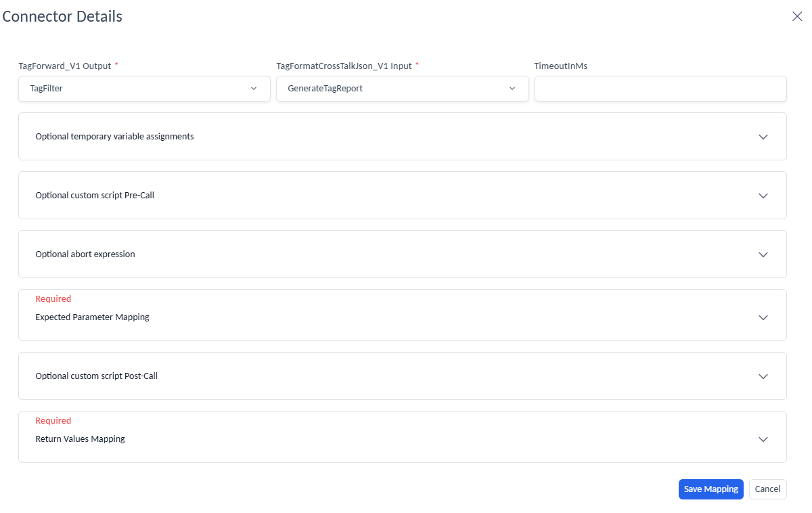The image size is (812, 513).
Task: Expand the Expected Parameter Mapping section
Action: pyautogui.click(x=93, y=317)
